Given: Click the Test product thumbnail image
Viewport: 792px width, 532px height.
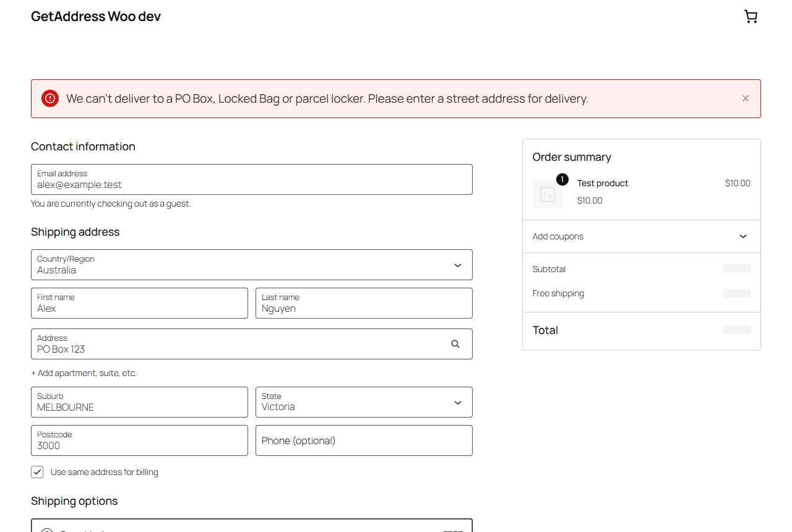Looking at the screenshot, I should click(x=548, y=194).
